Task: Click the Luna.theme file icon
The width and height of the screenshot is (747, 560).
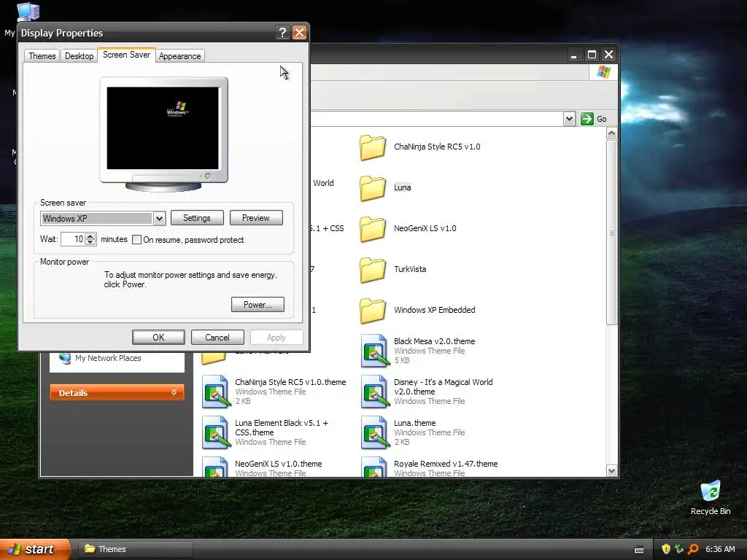Action: point(375,432)
